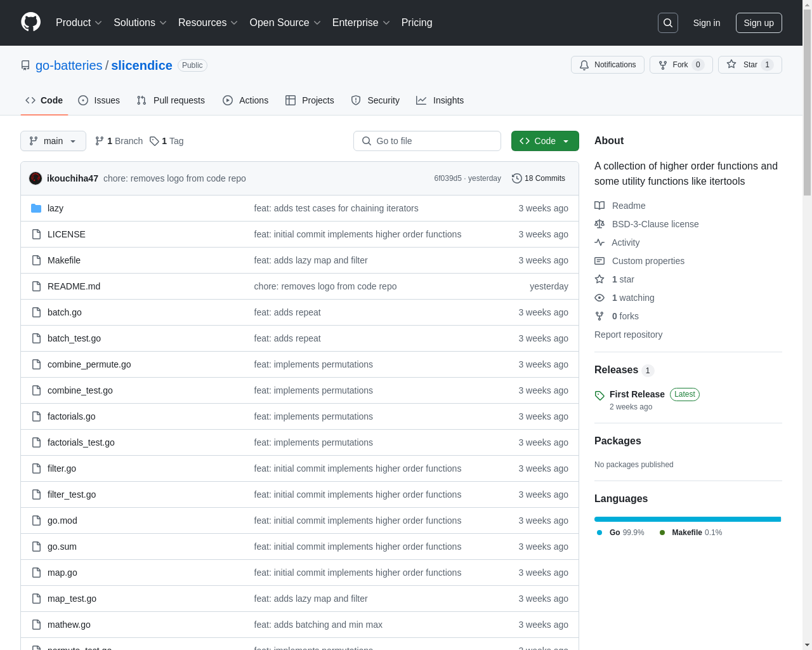This screenshot has height=650, width=812.
Task: Switch to the Insights tab
Action: point(440,100)
